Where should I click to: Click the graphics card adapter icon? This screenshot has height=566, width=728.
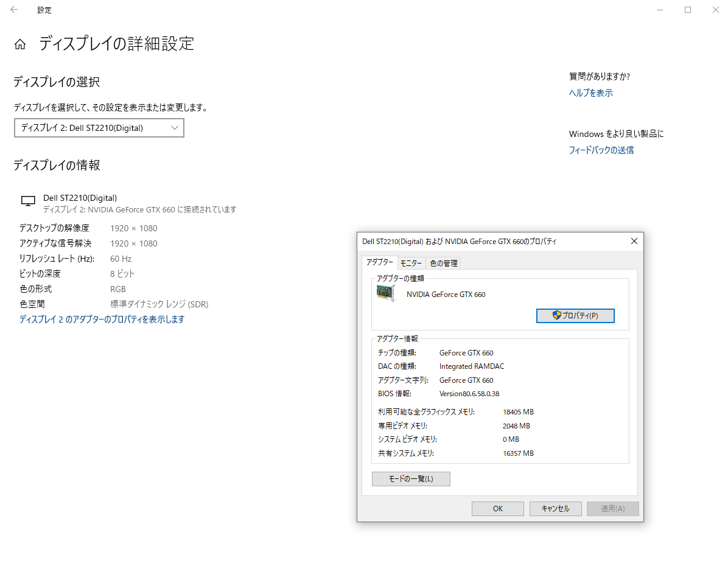click(x=385, y=293)
